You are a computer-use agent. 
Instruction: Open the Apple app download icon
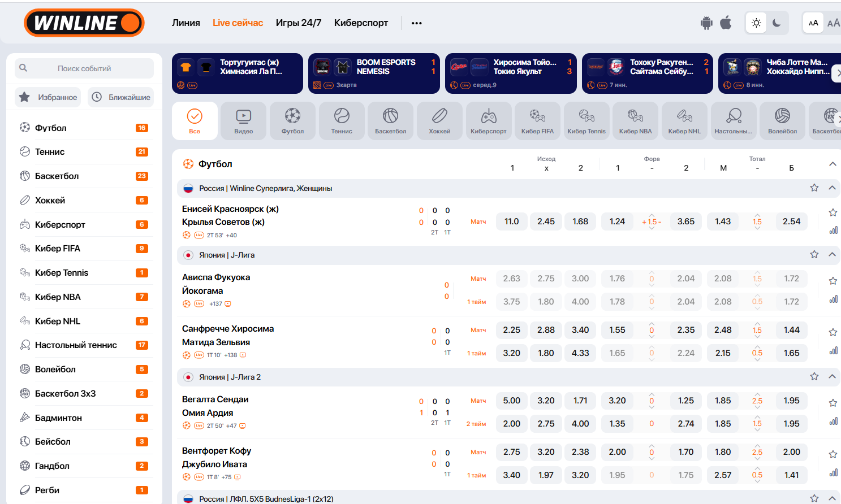pyautogui.click(x=726, y=23)
